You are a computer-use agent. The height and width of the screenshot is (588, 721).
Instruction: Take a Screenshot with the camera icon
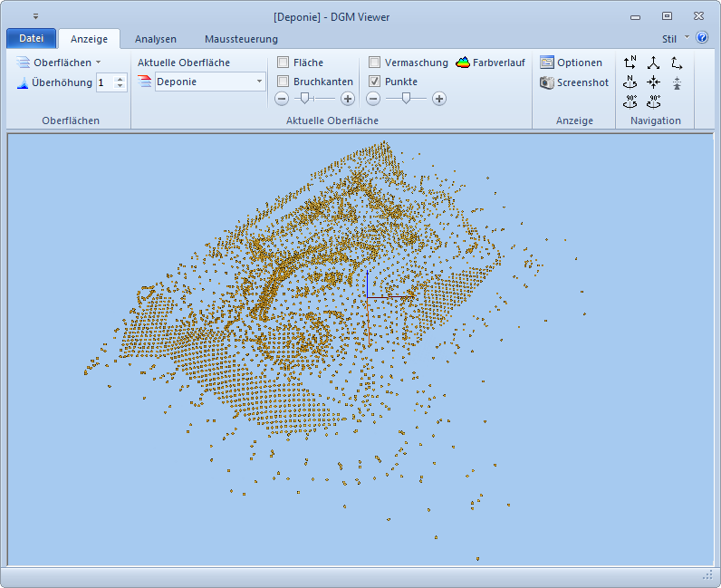coord(573,82)
